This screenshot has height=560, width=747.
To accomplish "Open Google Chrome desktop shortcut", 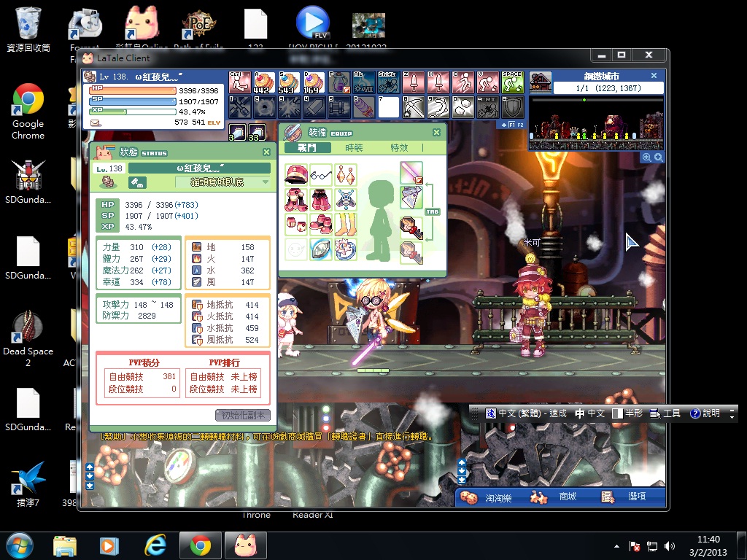I will 28,112.
